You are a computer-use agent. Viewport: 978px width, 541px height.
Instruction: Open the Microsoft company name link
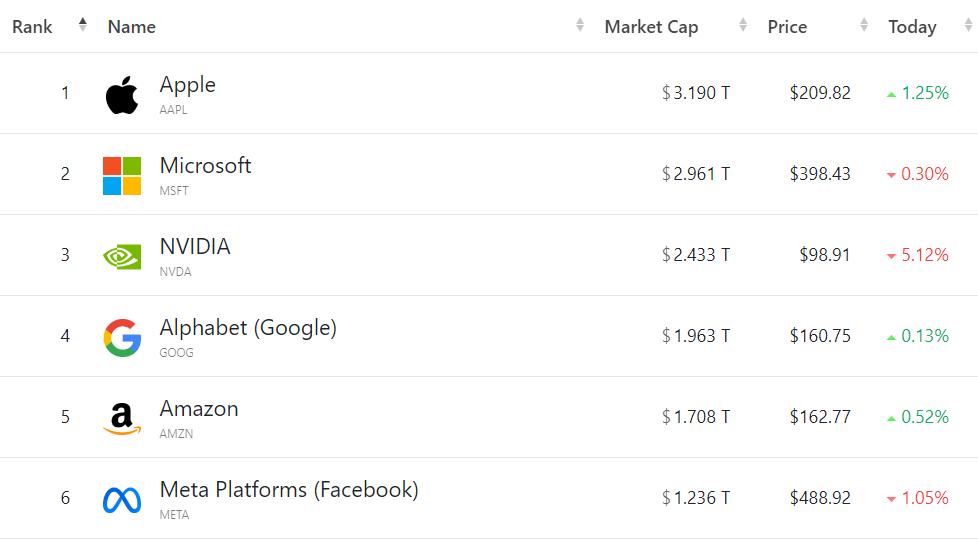click(x=205, y=166)
